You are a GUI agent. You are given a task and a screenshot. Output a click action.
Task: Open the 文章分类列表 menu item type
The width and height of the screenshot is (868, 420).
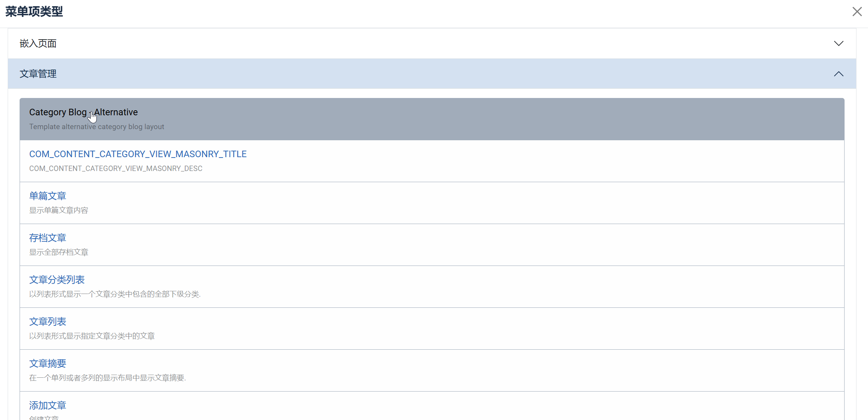[57, 280]
